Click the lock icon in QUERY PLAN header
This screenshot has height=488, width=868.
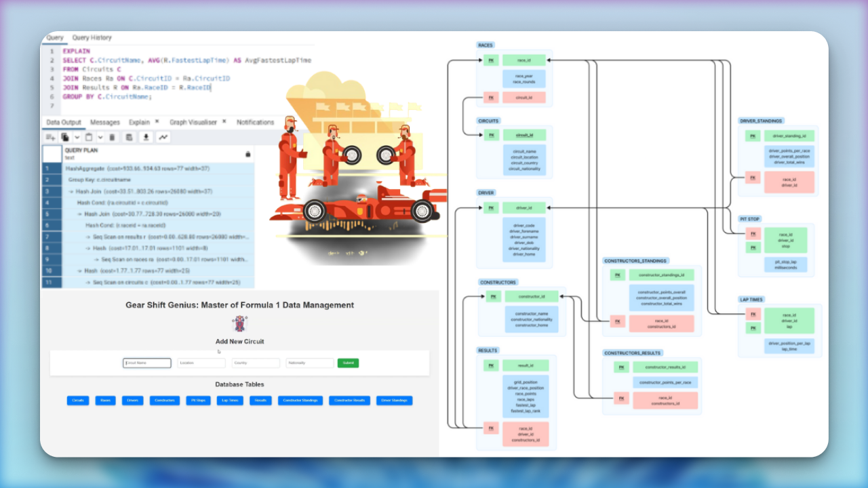248,155
